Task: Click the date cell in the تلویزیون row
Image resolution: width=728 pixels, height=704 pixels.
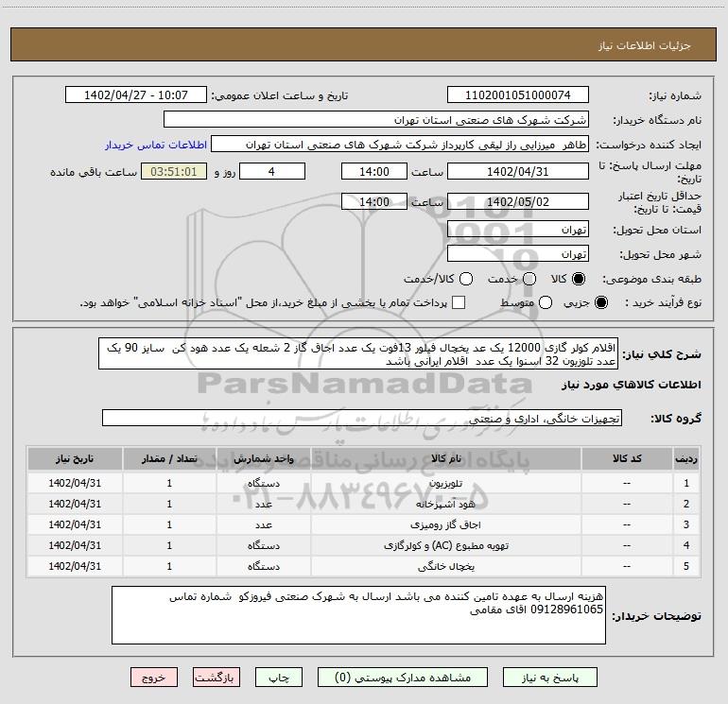Action: point(75,483)
